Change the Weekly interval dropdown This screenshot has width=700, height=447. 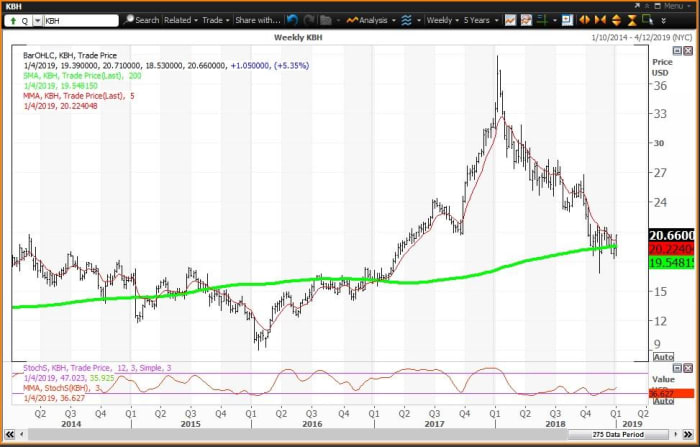pyautogui.click(x=443, y=19)
